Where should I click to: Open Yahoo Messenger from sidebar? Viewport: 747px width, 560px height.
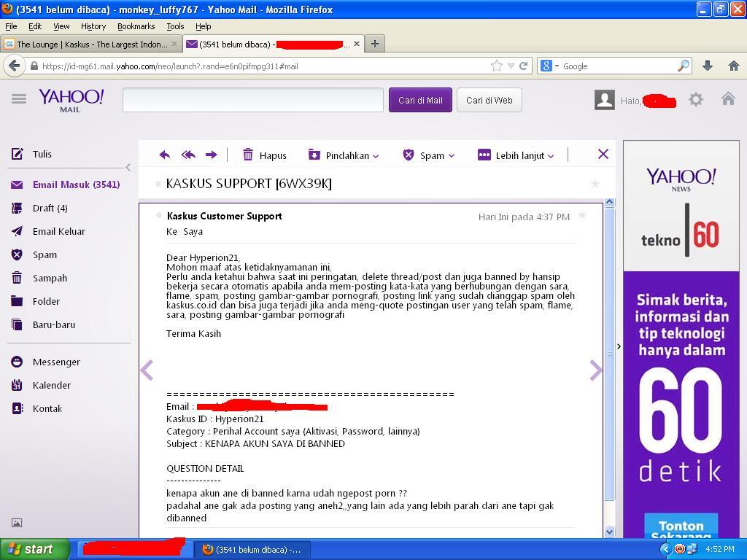46,362
